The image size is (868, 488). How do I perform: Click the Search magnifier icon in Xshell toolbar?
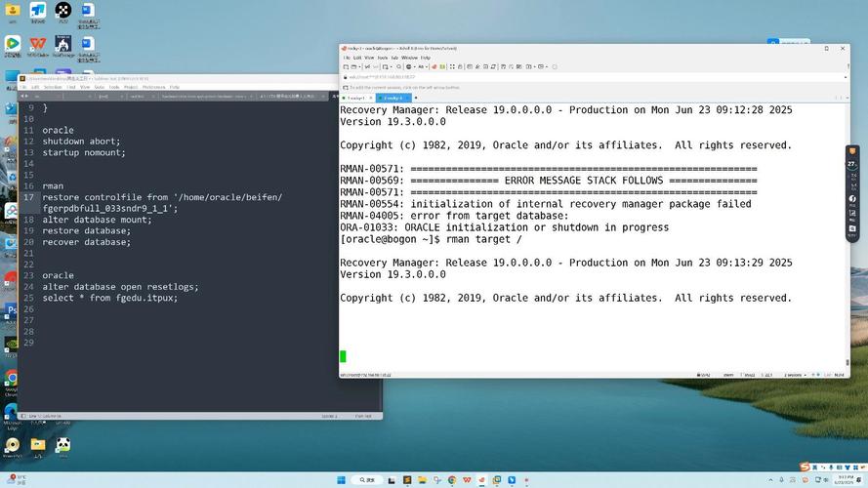398,67
